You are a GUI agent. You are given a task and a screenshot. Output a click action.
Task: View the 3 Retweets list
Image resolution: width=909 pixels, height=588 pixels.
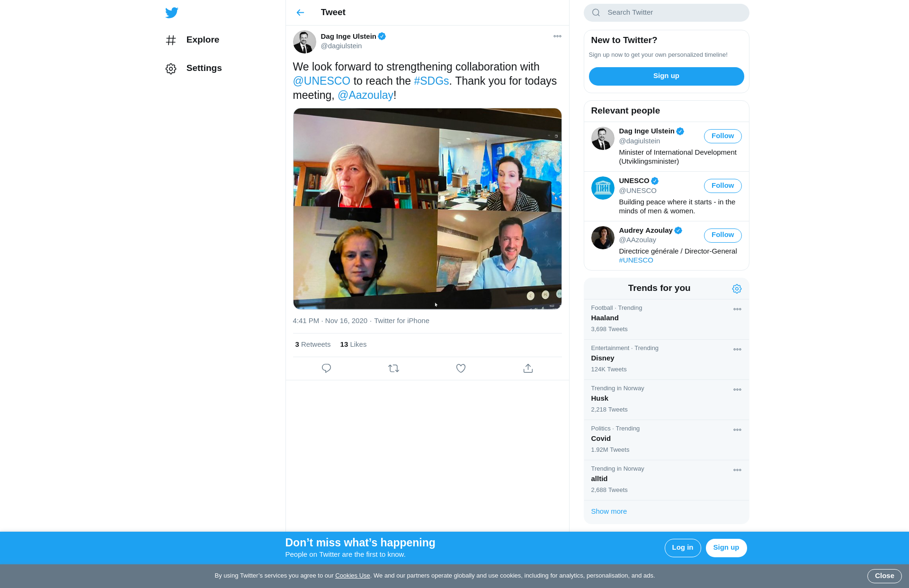pos(312,344)
